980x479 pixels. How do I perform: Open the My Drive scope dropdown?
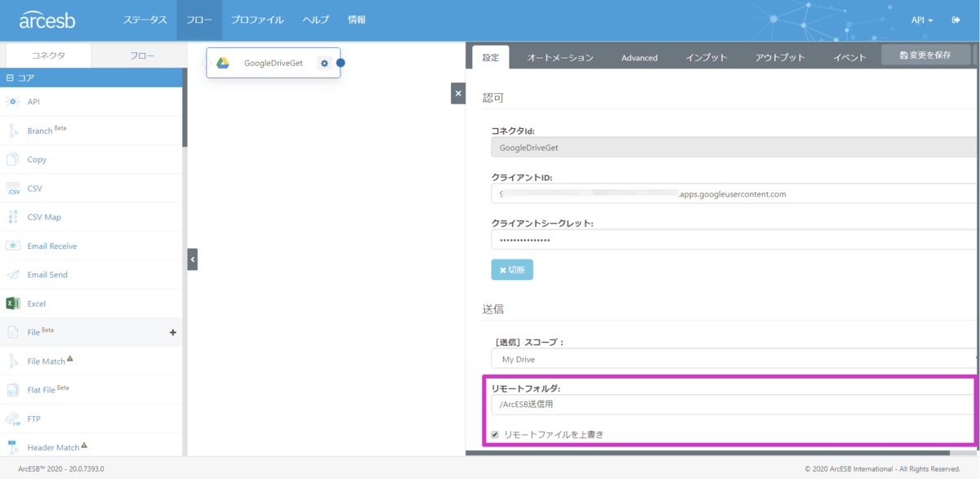click(x=733, y=359)
